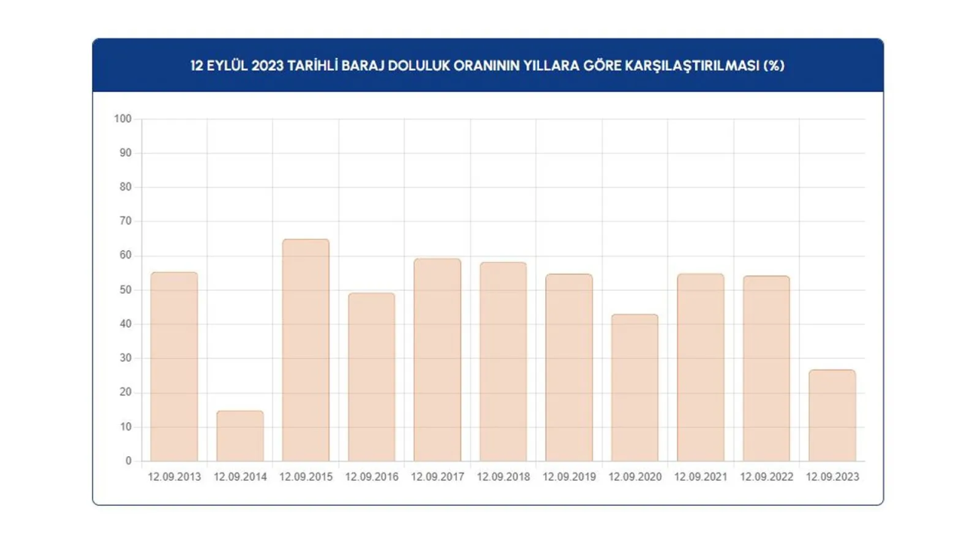Click the 12.09.2019 bar
The height and width of the screenshot is (551, 980).
(x=569, y=367)
